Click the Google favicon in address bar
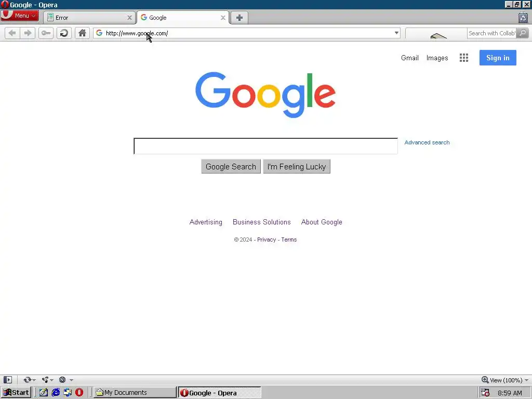The image size is (532, 399). [99, 33]
